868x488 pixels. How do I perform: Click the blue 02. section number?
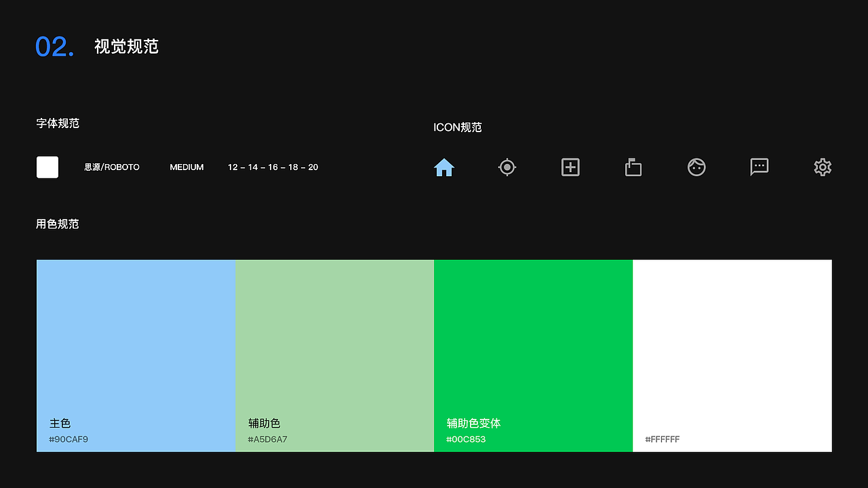[x=55, y=47]
